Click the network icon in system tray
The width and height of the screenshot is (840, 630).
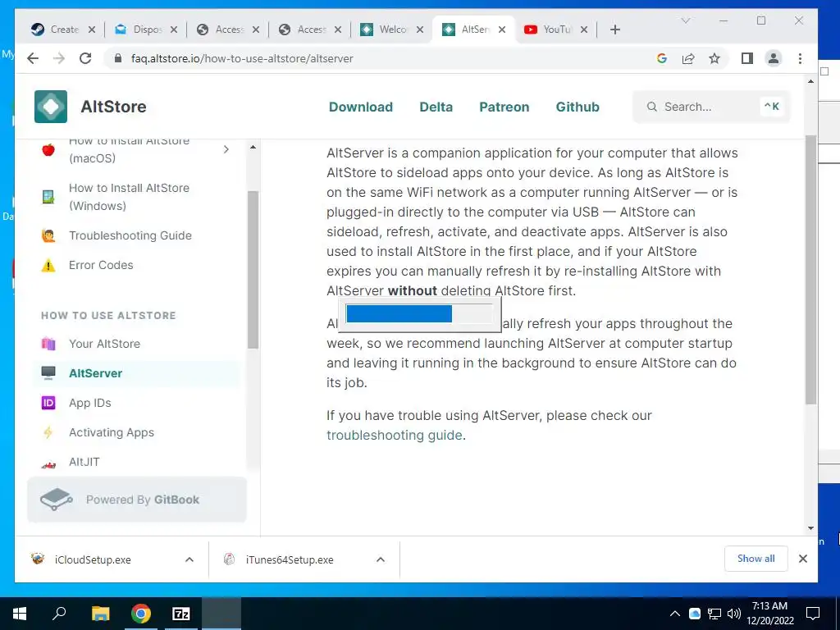[714, 614]
